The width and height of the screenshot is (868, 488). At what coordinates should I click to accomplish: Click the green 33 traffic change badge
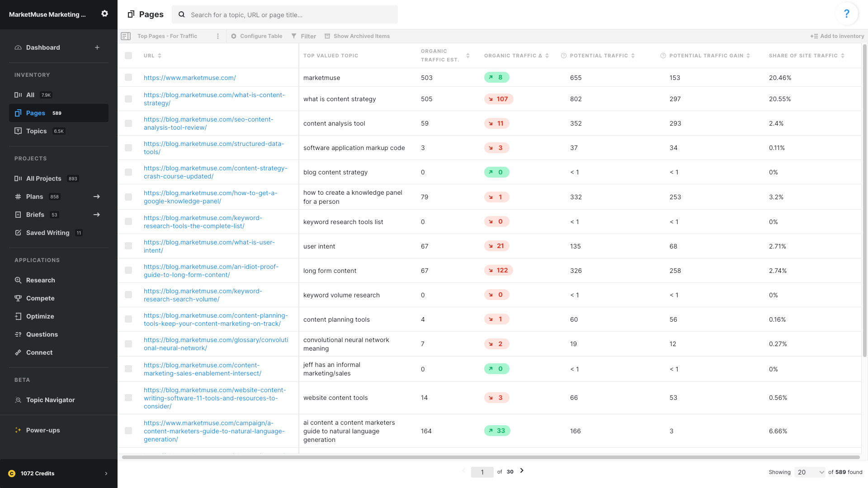(x=497, y=431)
